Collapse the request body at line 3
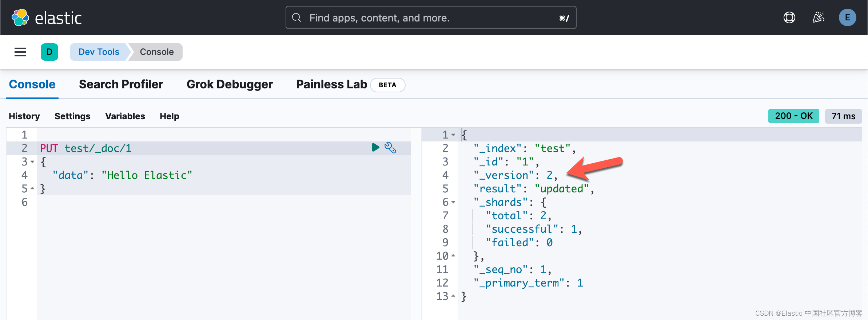 pyautogui.click(x=32, y=162)
